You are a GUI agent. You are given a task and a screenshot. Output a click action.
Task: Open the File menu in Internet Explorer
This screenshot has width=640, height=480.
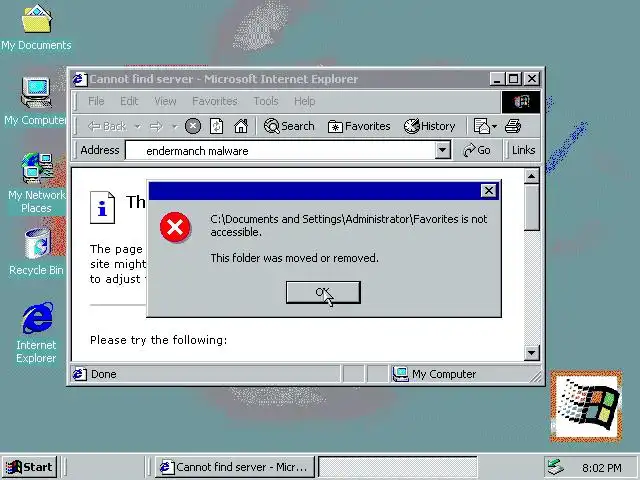point(96,101)
